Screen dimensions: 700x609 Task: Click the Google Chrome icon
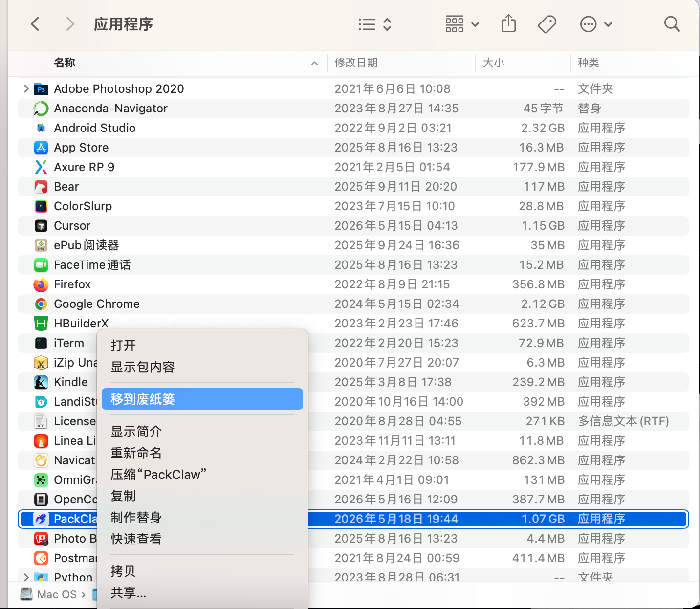tap(41, 304)
